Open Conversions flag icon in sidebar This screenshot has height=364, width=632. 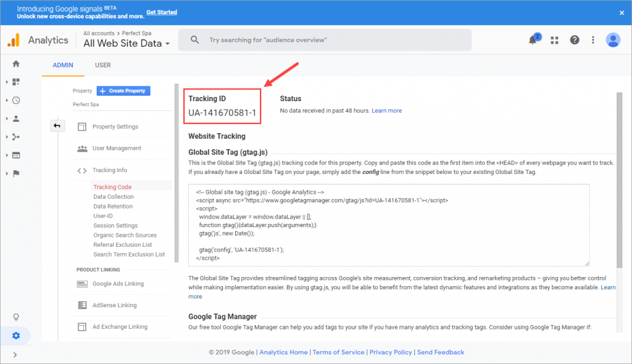(x=16, y=173)
